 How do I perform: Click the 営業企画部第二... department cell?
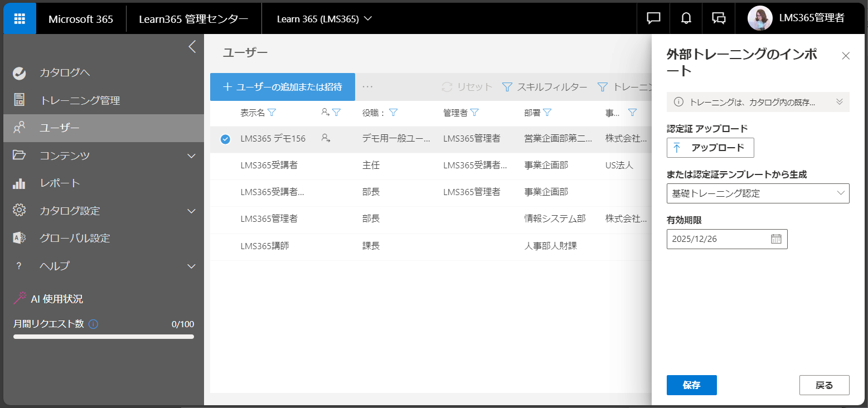pyautogui.click(x=558, y=139)
